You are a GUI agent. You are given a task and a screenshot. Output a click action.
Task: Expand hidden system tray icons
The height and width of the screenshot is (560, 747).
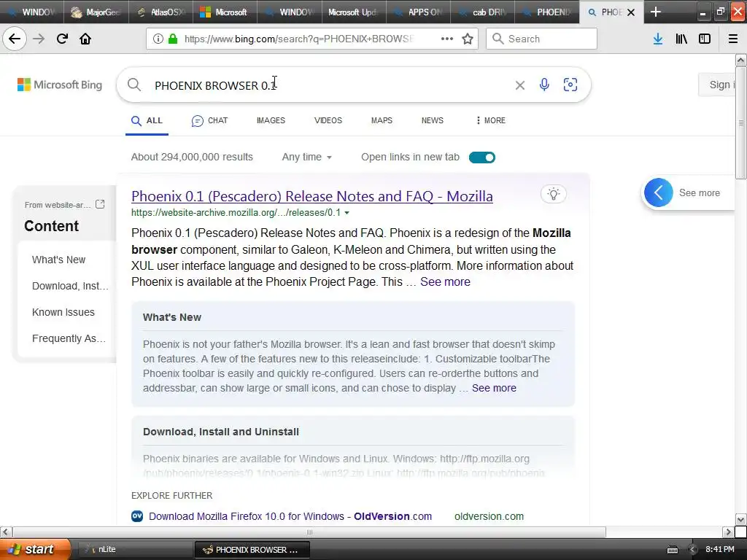(693, 550)
